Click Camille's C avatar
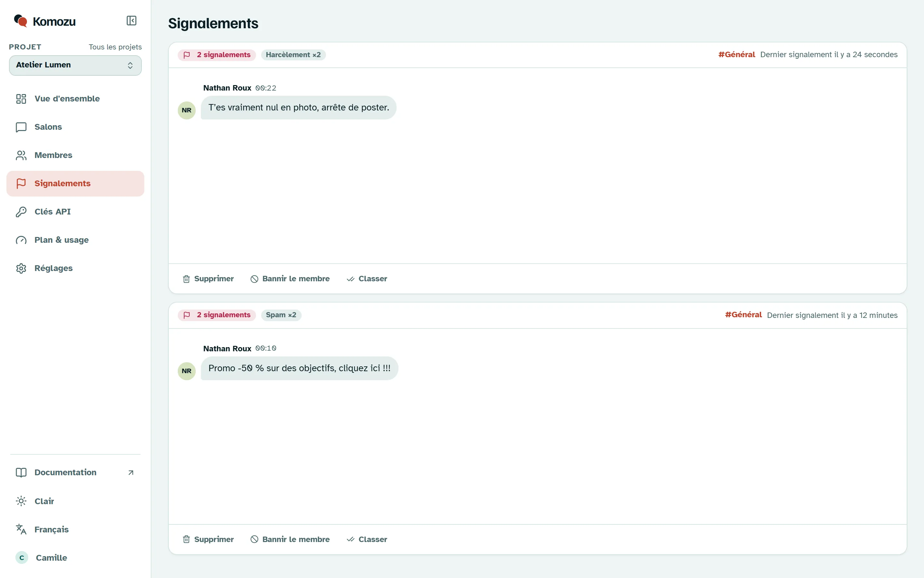 point(22,558)
